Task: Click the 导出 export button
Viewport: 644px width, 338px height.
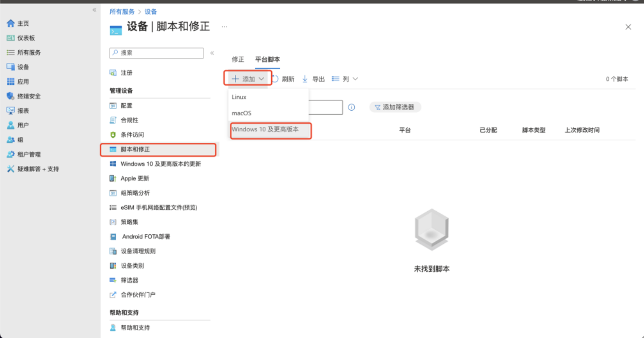Action: [x=313, y=79]
